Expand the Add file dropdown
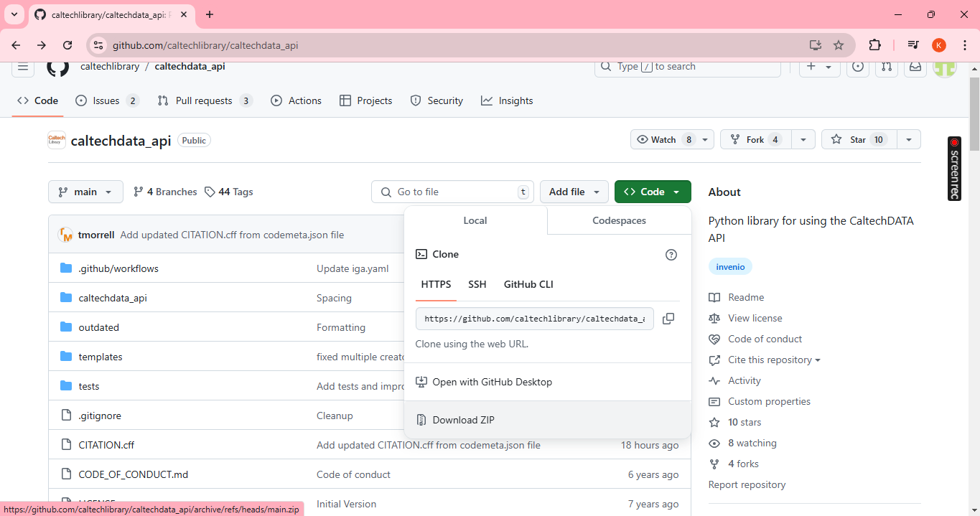Image resolution: width=980 pixels, height=516 pixels. pyautogui.click(x=574, y=192)
